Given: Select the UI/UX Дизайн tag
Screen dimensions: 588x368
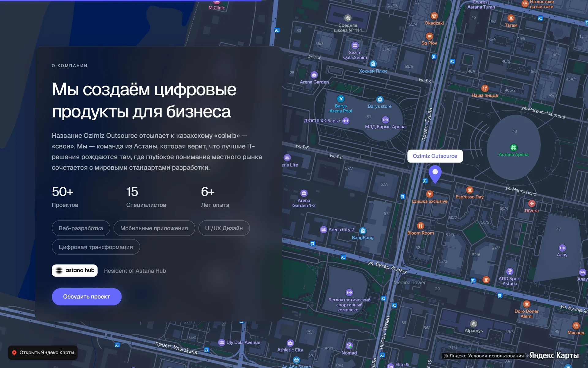Looking at the screenshot, I should click(x=224, y=228).
